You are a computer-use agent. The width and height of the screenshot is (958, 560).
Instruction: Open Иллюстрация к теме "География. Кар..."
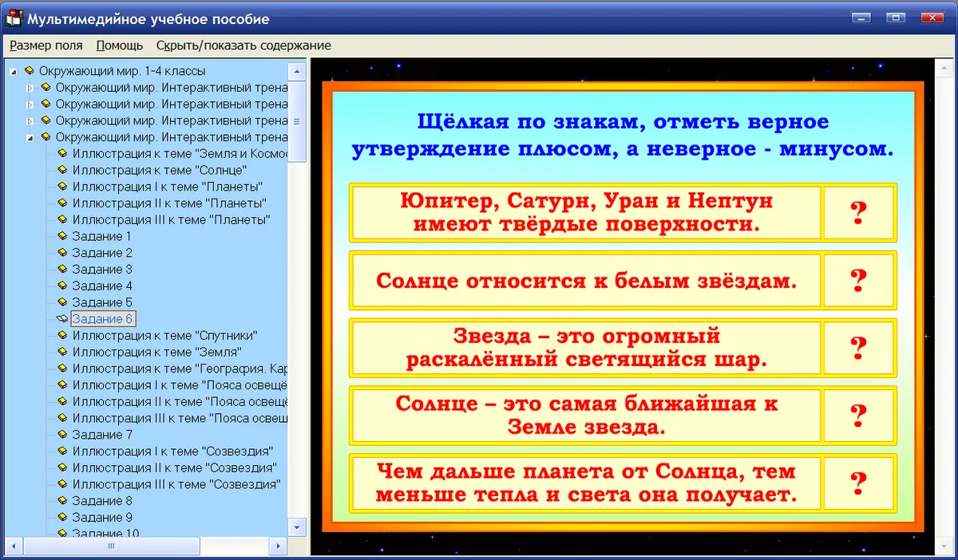pyautogui.click(x=180, y=369)
